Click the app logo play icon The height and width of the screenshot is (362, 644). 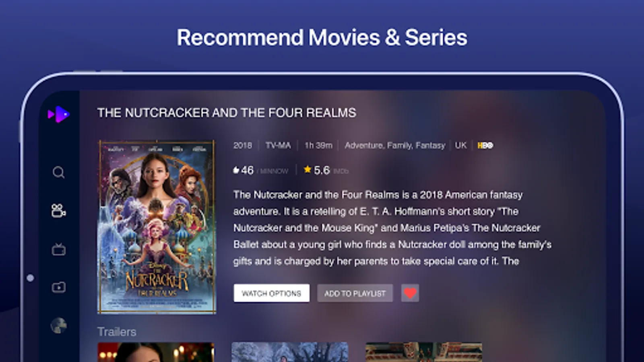59,114
